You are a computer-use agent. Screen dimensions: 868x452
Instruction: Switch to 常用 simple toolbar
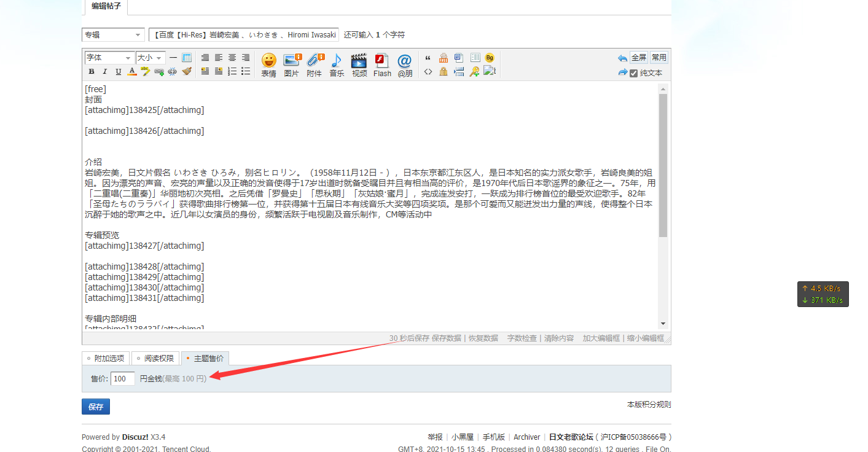click(x=659, y=57)
